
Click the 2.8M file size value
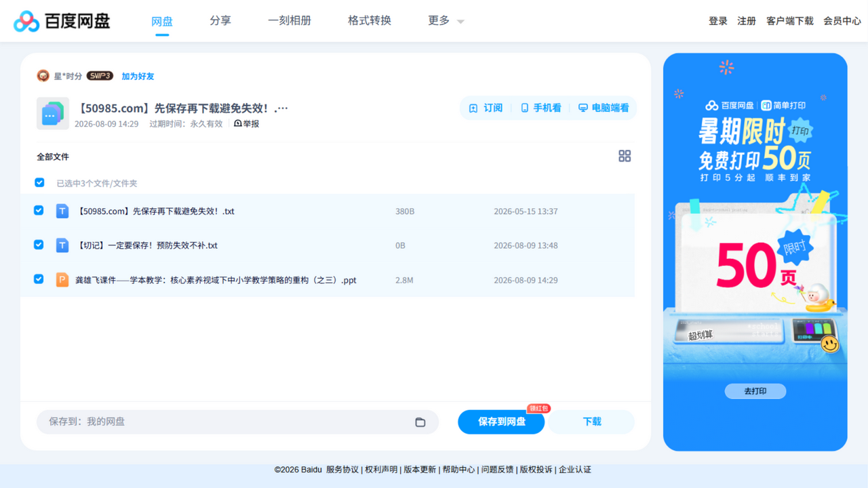404,280
